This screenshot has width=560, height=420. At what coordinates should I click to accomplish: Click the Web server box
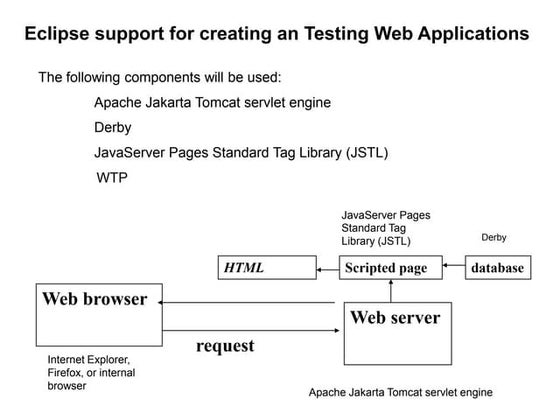398,334
